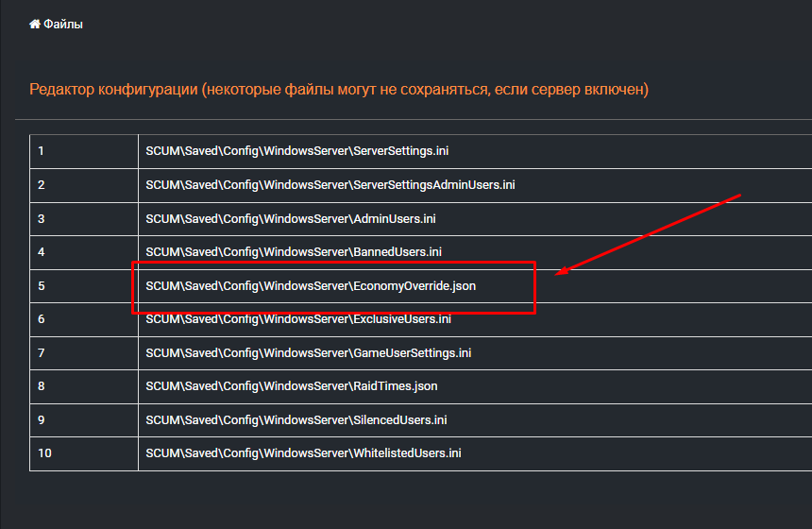Open the EconomyOverride.json file
The width and height of the screenshot is (812, 529).
pos(310,285)
